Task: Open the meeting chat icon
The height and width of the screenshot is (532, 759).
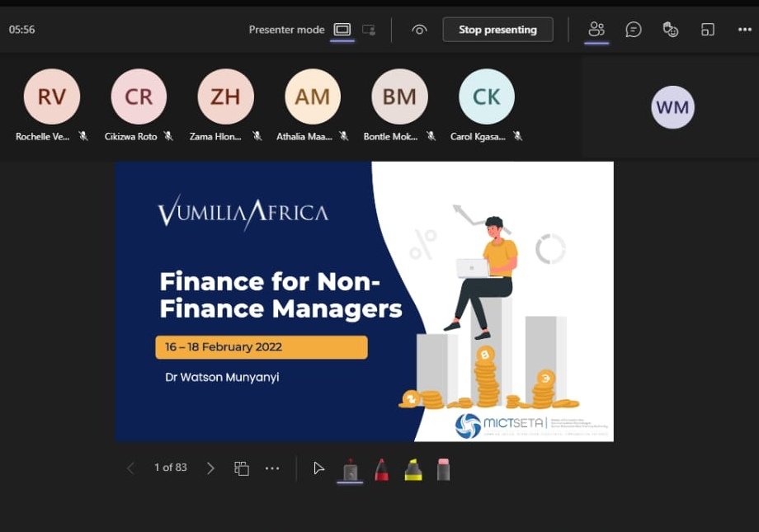Action: [x=633, y=30]
